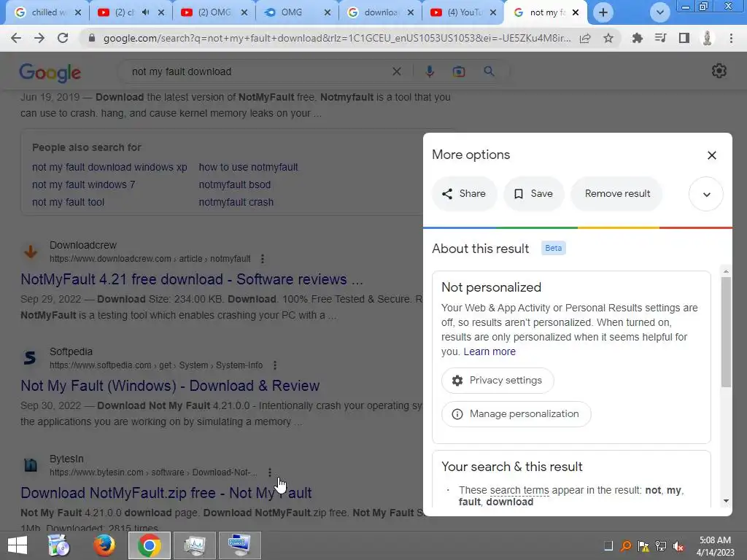The width and height of the screenshot is (747, 560).
Task: Open three-dot menu for BytesIn result
Action: tap(270, 472)
